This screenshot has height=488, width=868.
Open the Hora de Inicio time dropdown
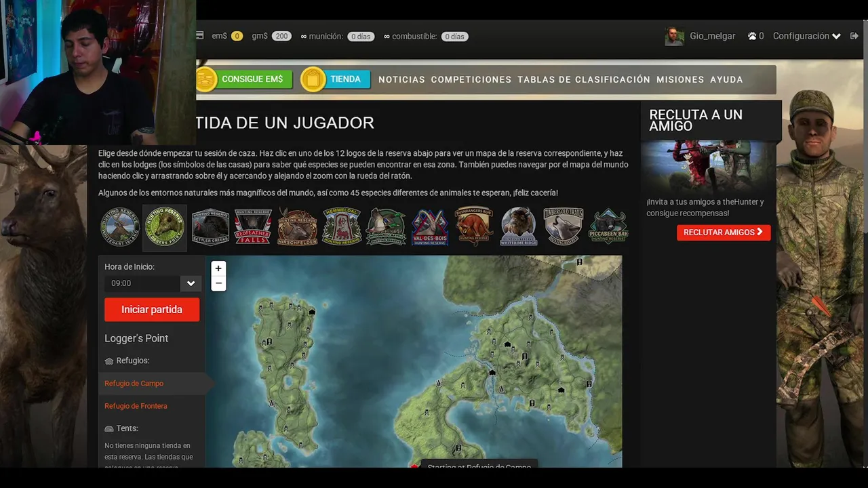click(x=191, y=283)
